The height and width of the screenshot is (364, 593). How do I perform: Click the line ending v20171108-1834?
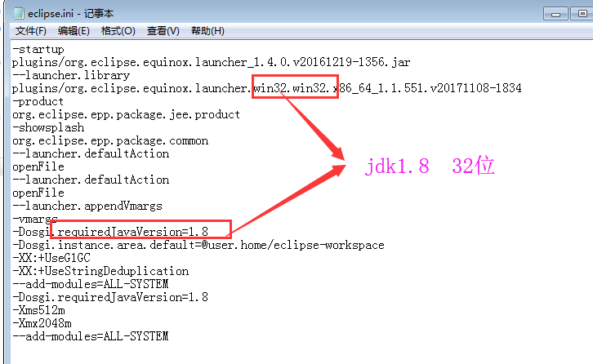pyautogui.click(x=266, y=88)
